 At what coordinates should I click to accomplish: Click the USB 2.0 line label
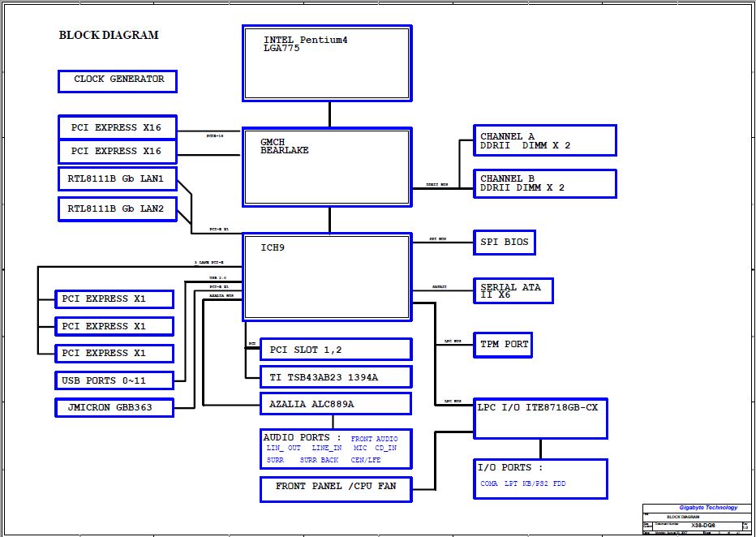tap(217, 278)
